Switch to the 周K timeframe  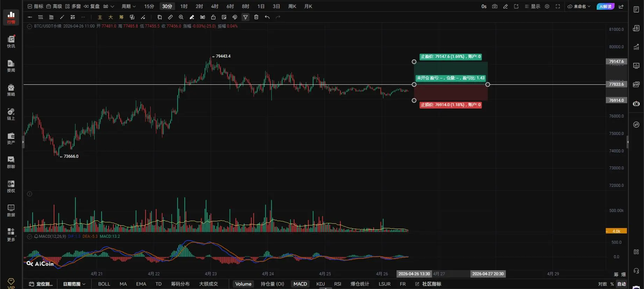[292, 6]
